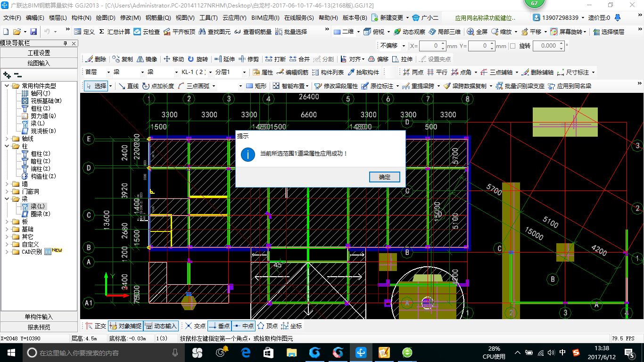Toggle the 旋转 checkbox

(x=512, y=46)
